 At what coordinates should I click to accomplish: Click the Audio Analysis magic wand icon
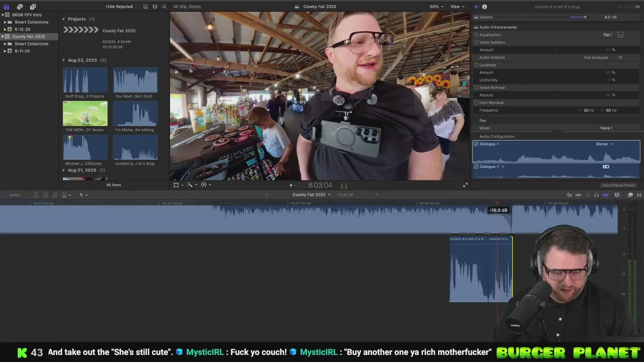point(620,57)
